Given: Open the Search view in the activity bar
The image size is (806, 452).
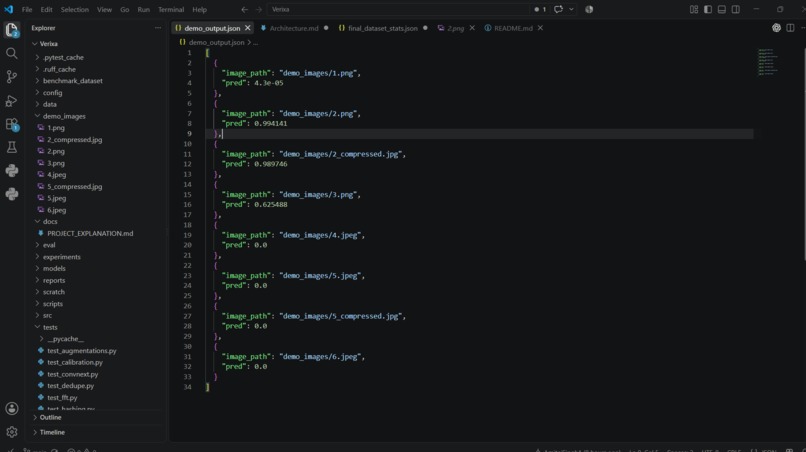Looking at the screenshot, I should point(11,53).
